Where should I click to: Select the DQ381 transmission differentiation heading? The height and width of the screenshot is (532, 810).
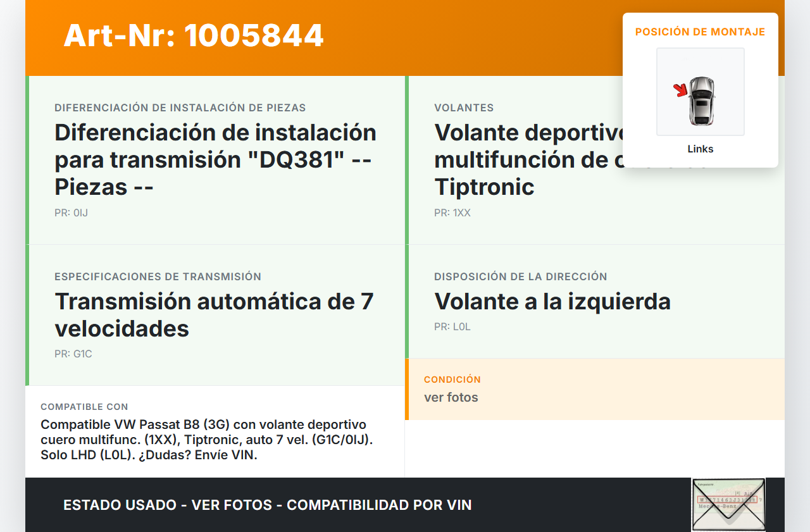click(215, 159)
